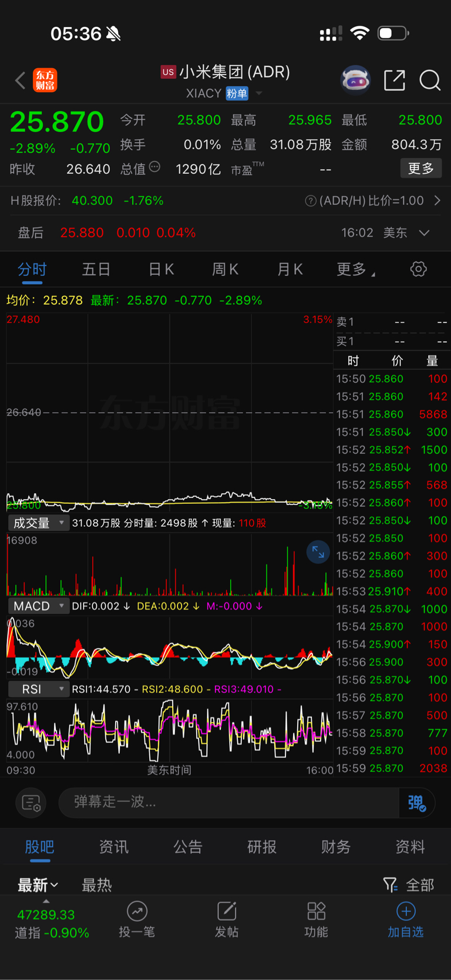Open the 资讯 tab
Screen dimensions: 451x980
click(114, 847)
